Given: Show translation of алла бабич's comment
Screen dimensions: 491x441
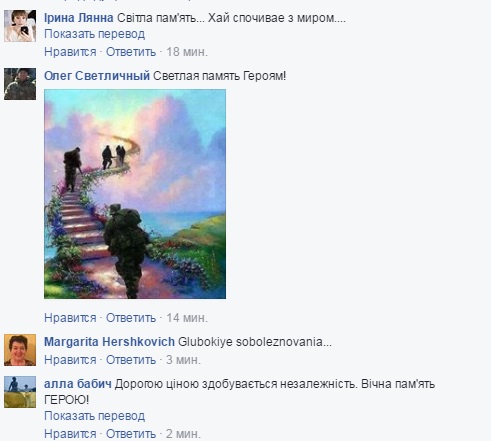Looking at the screenshot, I should 95,416.
